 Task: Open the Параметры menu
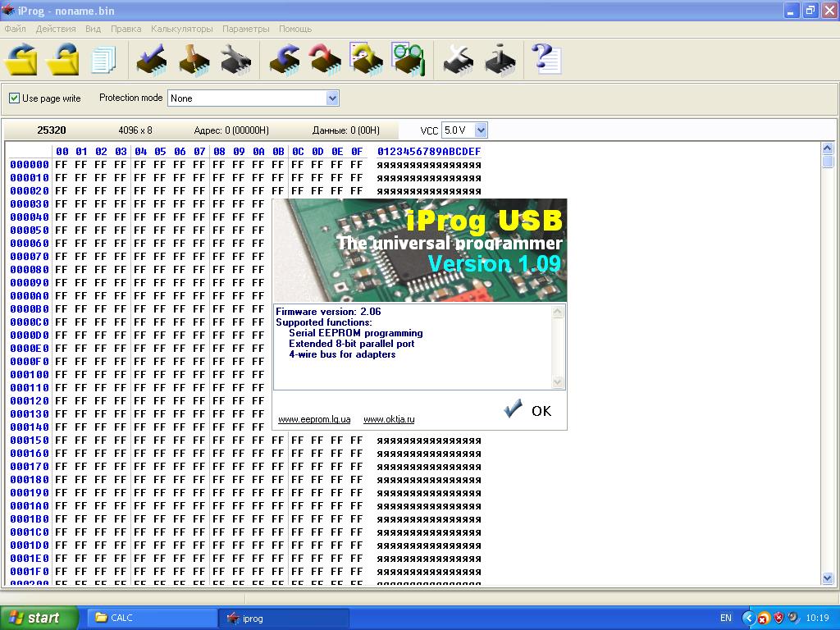click(246, 29)
